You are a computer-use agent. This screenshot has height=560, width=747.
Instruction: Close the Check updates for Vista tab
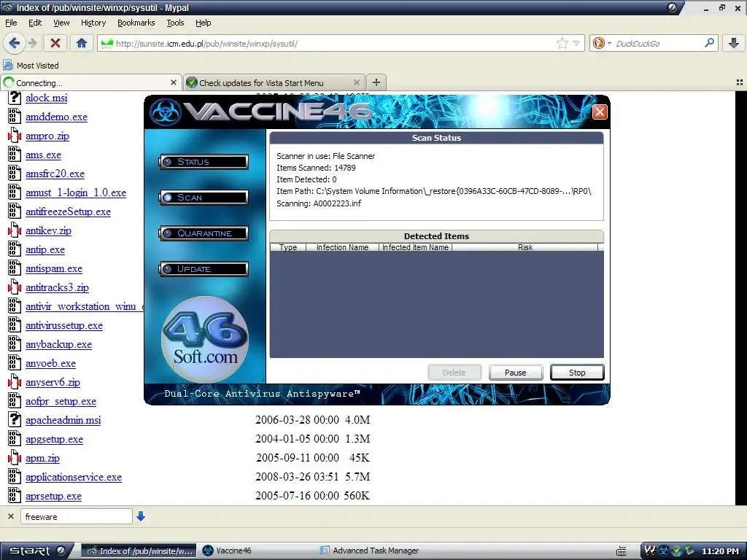(356, 82)
